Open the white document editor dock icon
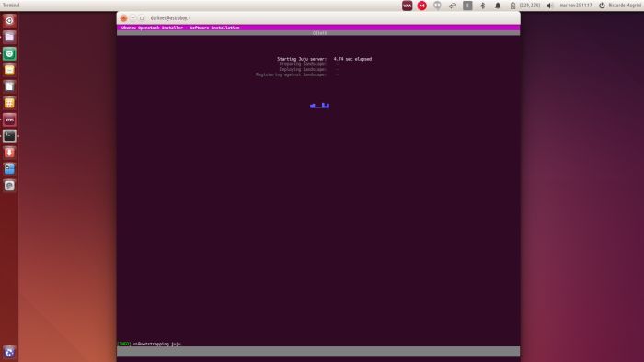This screenshot has width=644, height=362. 9,86
